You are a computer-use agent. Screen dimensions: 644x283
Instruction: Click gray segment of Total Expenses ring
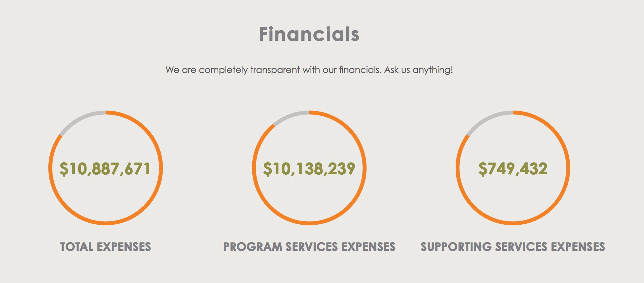click(80, 119)
